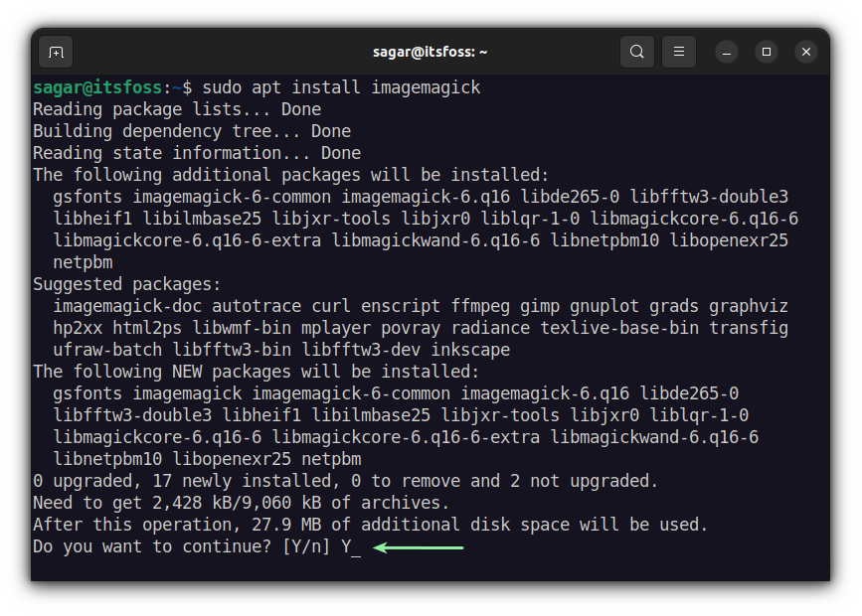Open the hamburger menu in the header bar

tap(679, 51)
